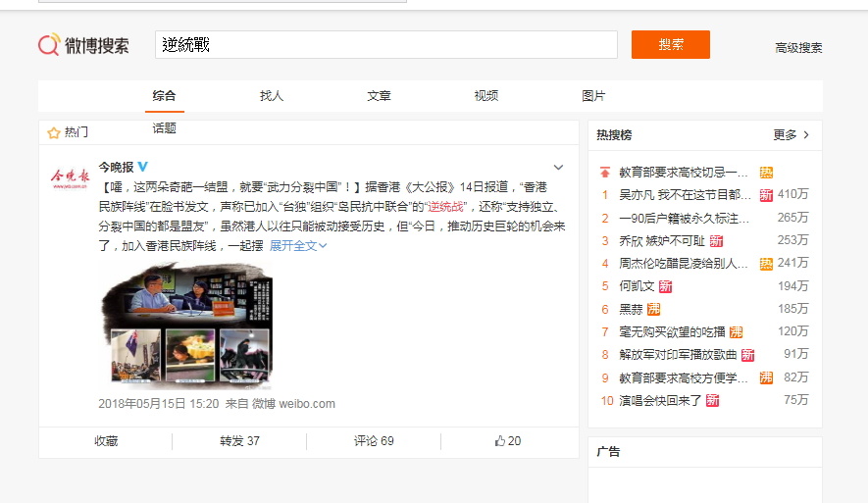Like the post via thumbs-up 20
Viewport: 868px width, 503px height.
[x=508, y=441]
